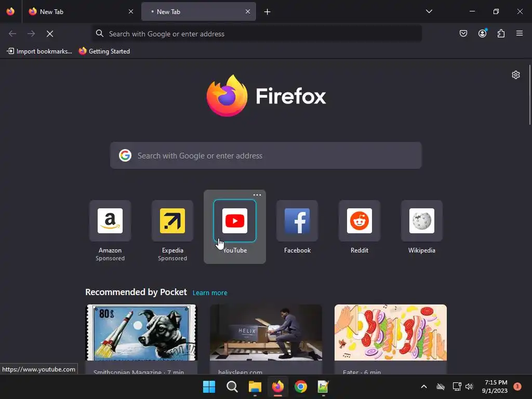Image resolution: width=532 pixels, height=399 pixels.
Task: Switch to the first New Tab
Action: [81, 11]
